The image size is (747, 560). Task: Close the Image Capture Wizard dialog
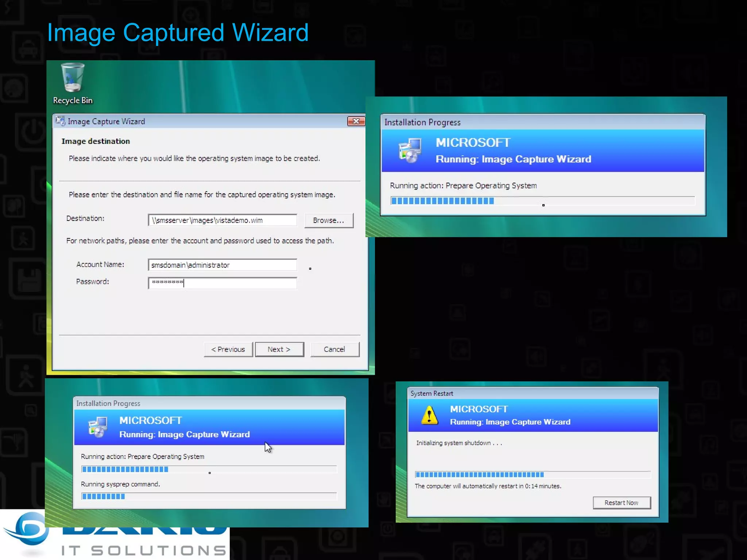pyautogui.click(x=356, y=121)
